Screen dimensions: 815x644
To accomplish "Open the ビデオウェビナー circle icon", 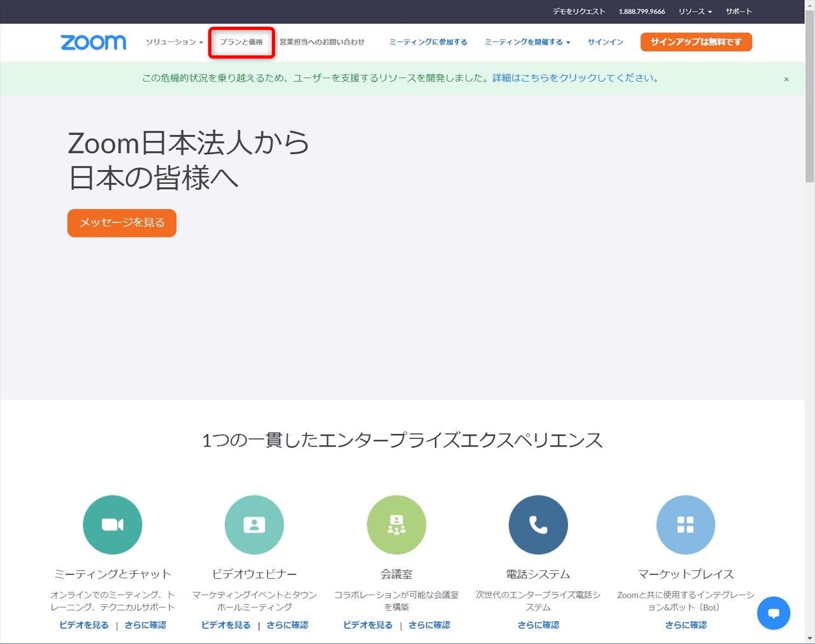I will pos(254,525).
